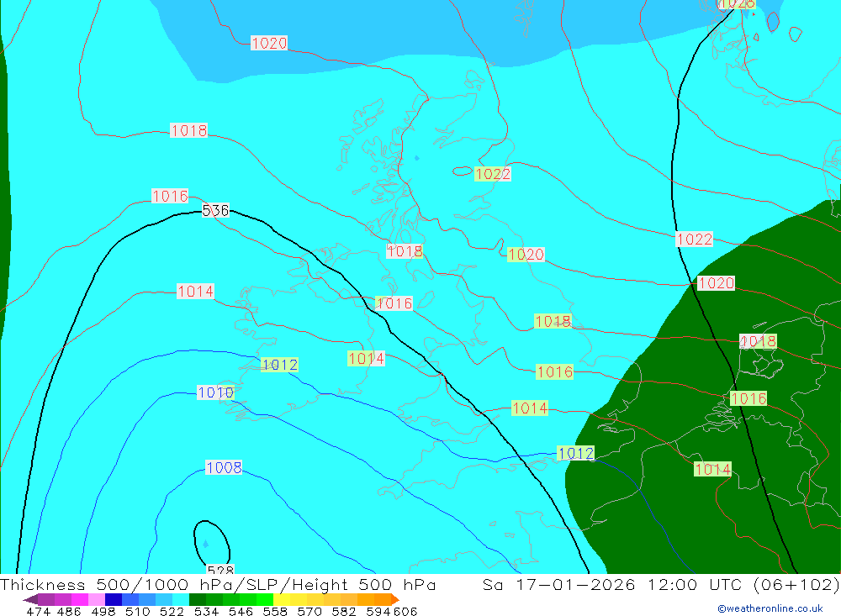Click the 1020 isobar label at top left
Viewport: 841px width, 616px height.
(x=269, y=43)
